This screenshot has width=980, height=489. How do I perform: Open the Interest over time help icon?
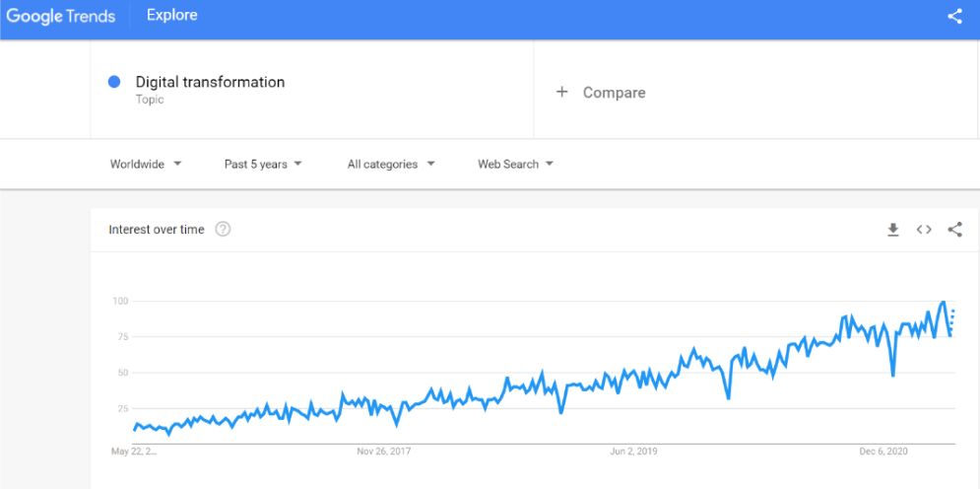pos(224,230)
